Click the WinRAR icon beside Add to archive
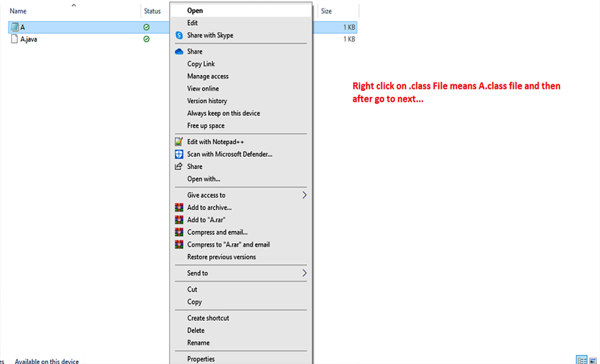The height and width of the screenshot is (364, 600). [x=179, y=208]
